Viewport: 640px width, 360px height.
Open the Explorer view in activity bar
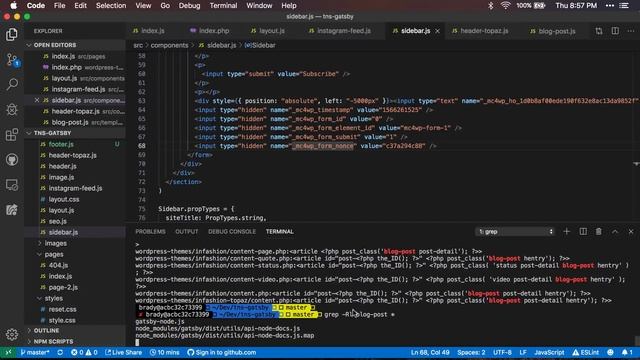[x=12, y=34]
